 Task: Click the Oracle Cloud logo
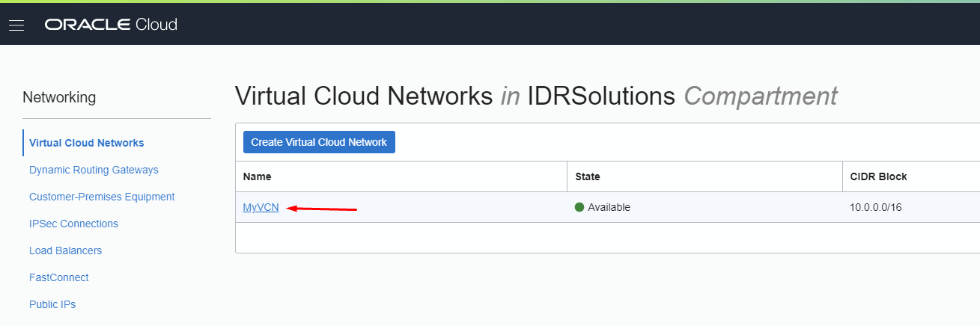pos(111,25)
